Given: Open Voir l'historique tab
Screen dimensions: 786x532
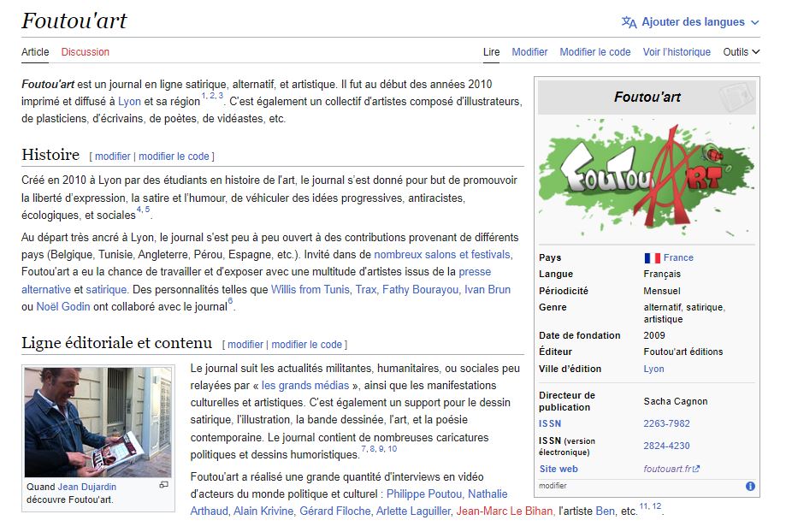Looking at the screenshot, I should pos(677,51).
